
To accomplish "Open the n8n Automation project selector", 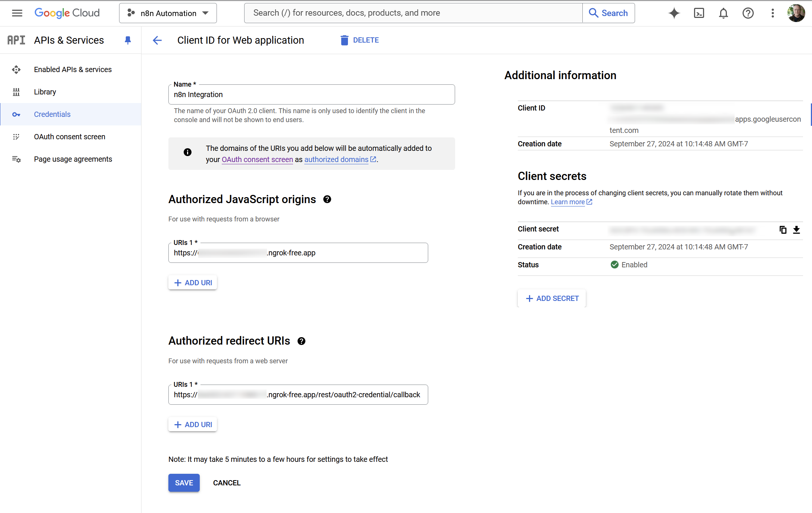I will click(168, 13).
